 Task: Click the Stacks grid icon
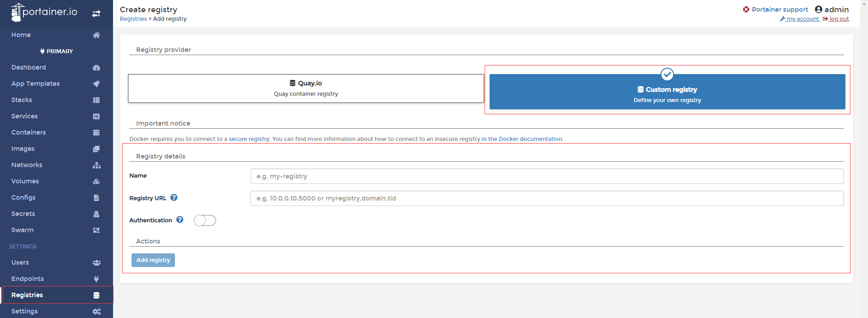[x=96, y=100]
